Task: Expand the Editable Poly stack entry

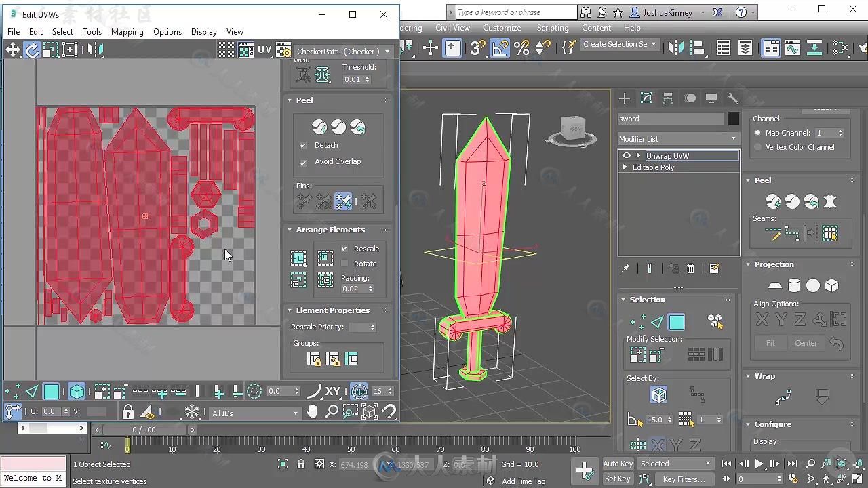Action: coord(625,167)
